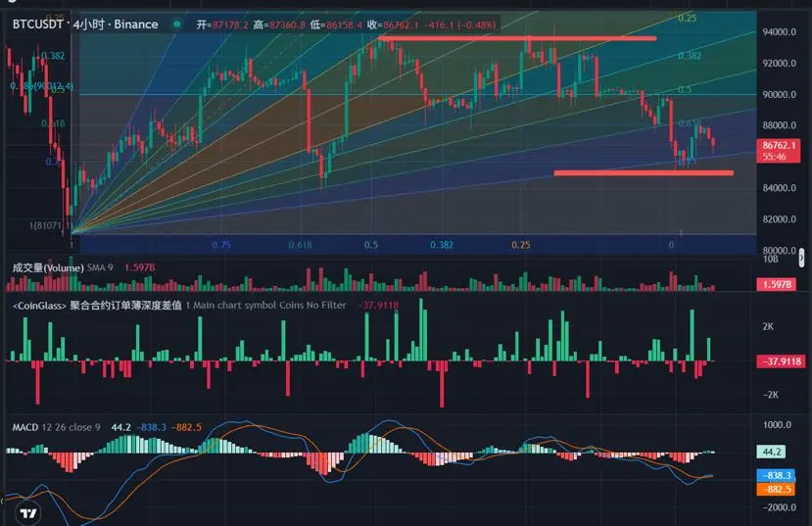Click the 10B volume scale label
The width and height of the screenshot is (812, 526).
770,259
